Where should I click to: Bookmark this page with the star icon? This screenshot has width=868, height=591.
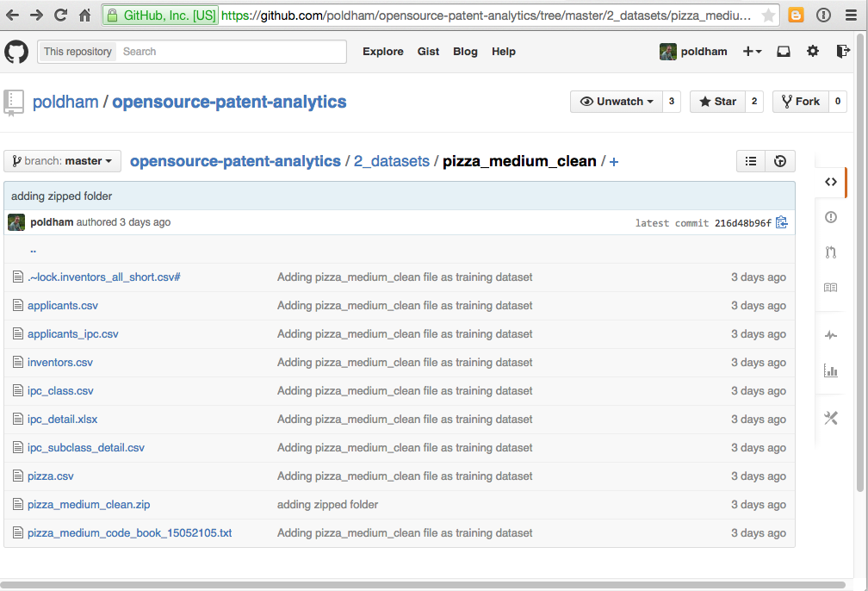[768, 16]
